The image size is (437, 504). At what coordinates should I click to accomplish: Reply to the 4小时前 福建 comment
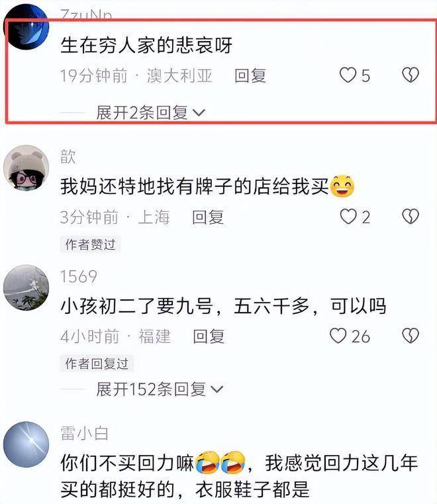209,336
